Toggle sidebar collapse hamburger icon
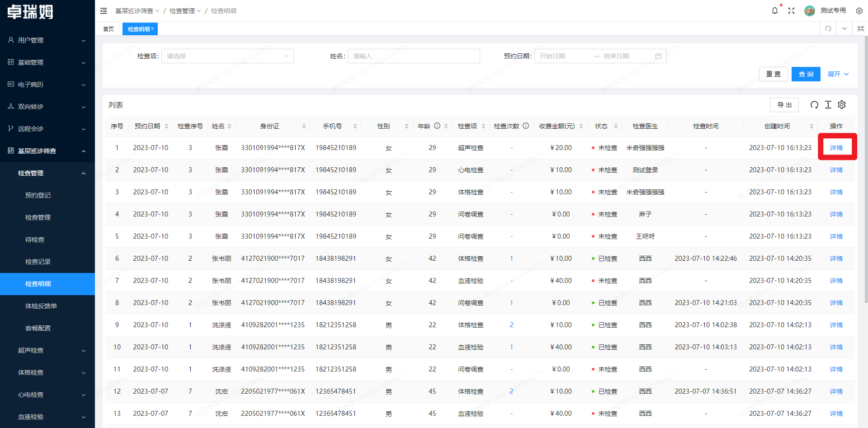Viewport: 868px width, 428px height. 104,11
